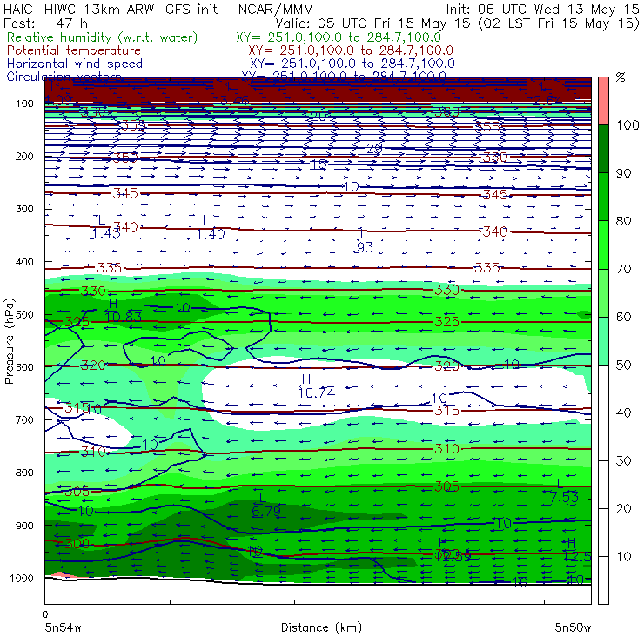
Task: Click the '5n50w' end location label
Action: point(573,627)
